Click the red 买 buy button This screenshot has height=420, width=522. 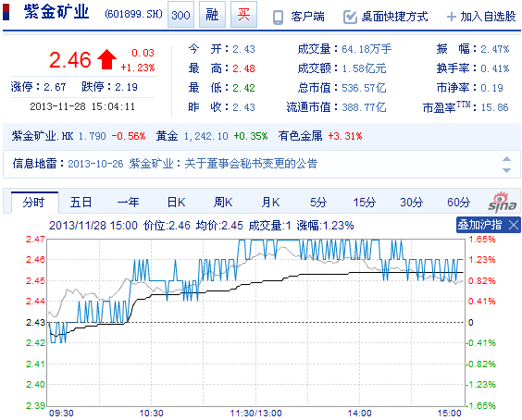tap(243, 15)
